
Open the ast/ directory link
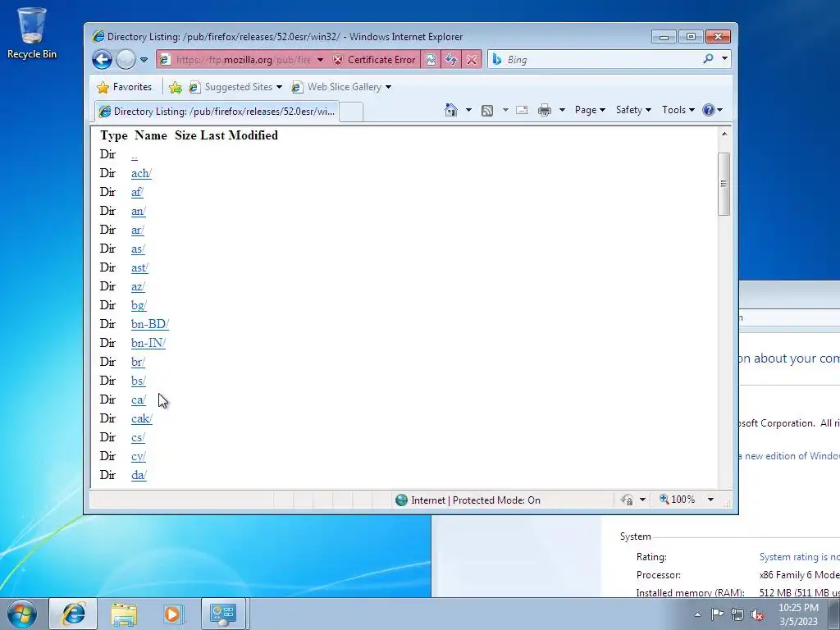point(139,267)
